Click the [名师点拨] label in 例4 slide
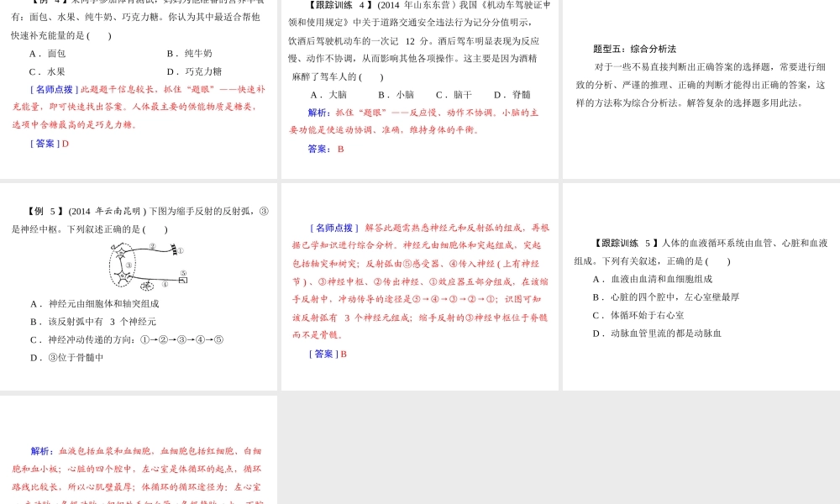The image size is (840, 504). point(54,89)
